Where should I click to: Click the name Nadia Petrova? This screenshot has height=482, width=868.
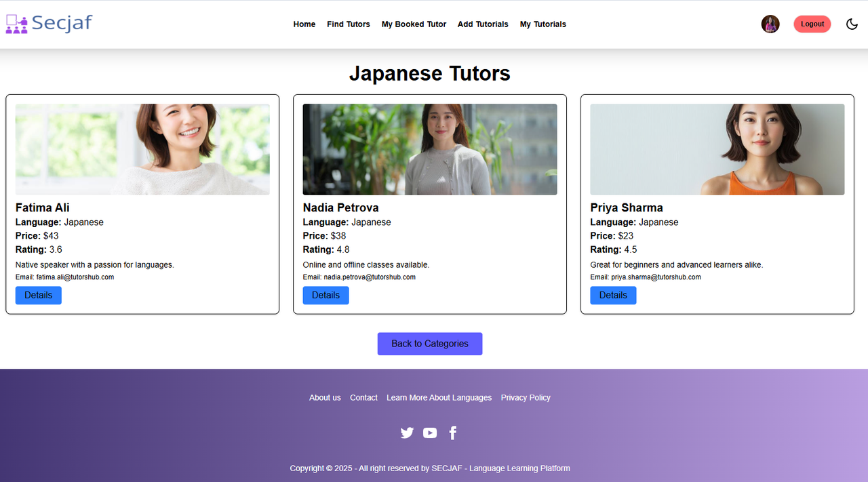[341, 207]
